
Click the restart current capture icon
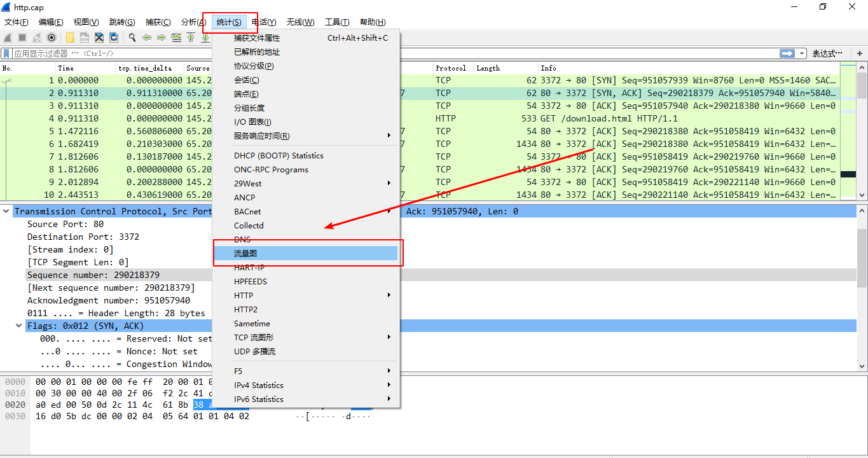[38, 38]
